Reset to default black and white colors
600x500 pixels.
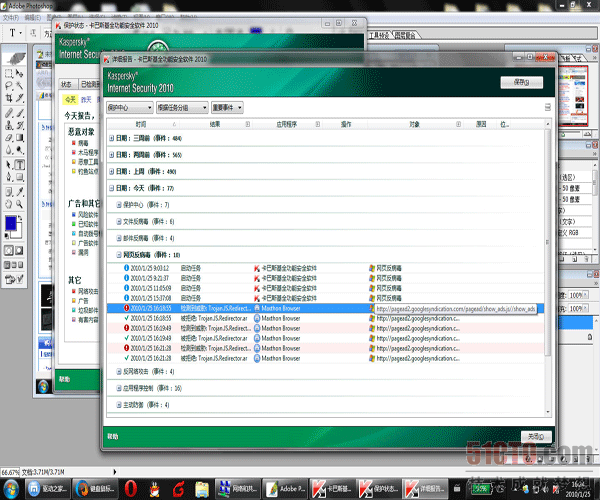[x=7, y=236]
